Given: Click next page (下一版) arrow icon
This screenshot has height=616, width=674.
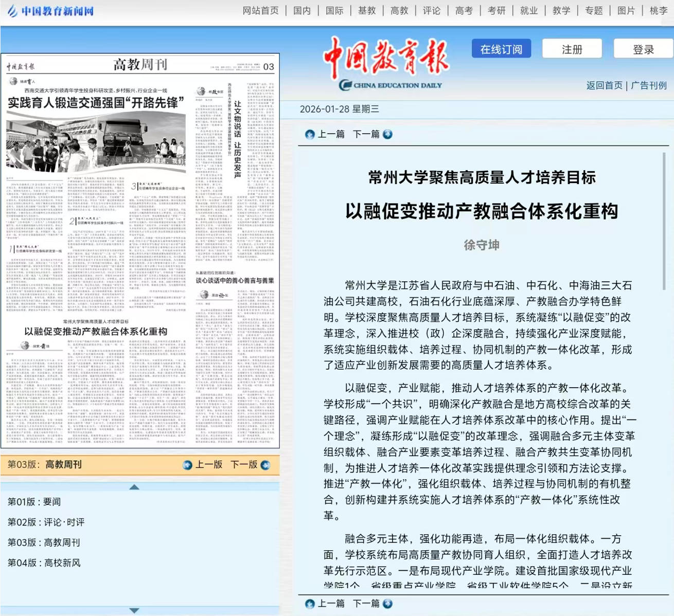Looking at the screenshot, I should pos(265,465).
